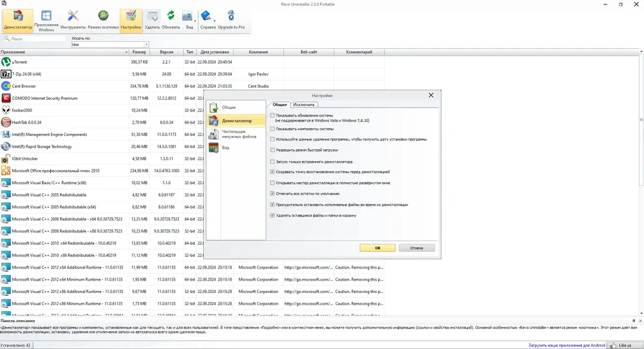The image size is (644, 349).
Task: Open the Деинсталлятор toolbar button
Action: point(18,20)
